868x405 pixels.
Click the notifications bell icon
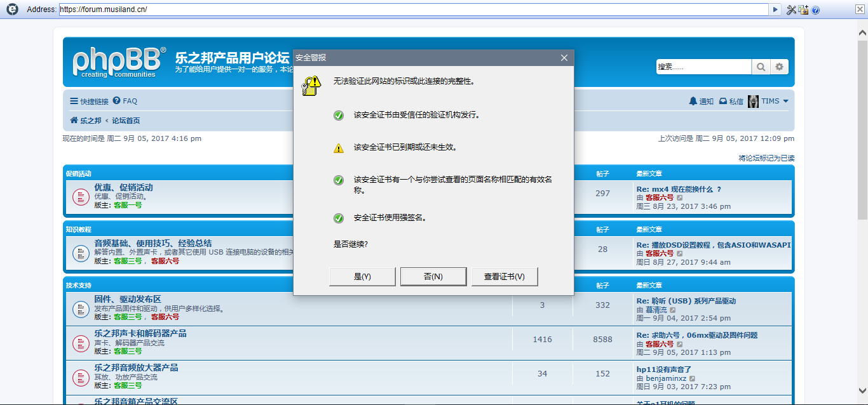coord(693,101)
